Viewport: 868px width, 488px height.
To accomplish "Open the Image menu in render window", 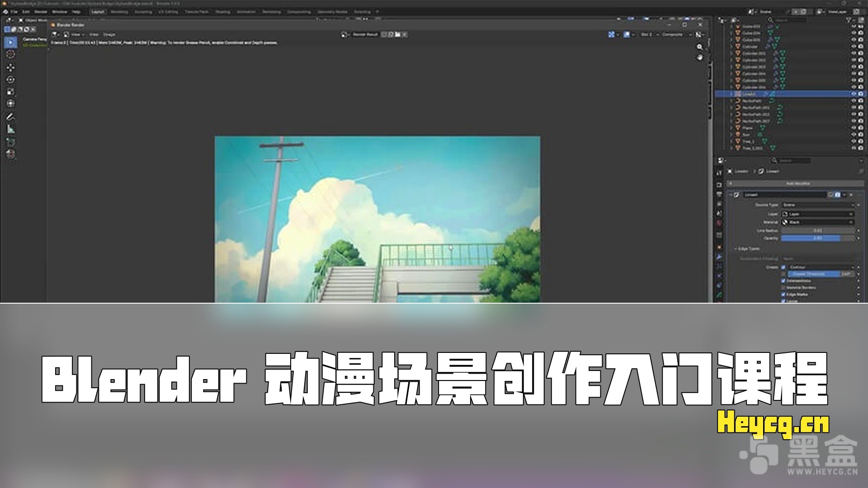I will [x=109, y=34].
